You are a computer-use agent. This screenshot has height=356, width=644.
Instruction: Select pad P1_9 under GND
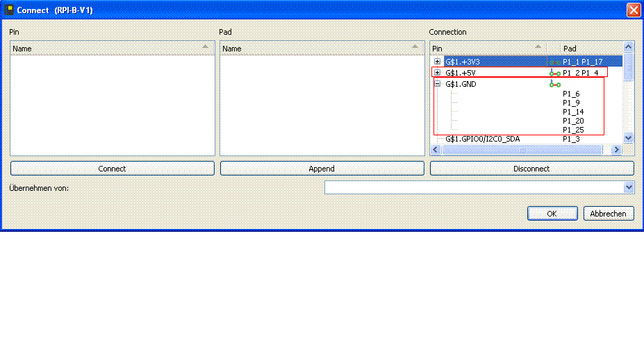tap(571, 103)
